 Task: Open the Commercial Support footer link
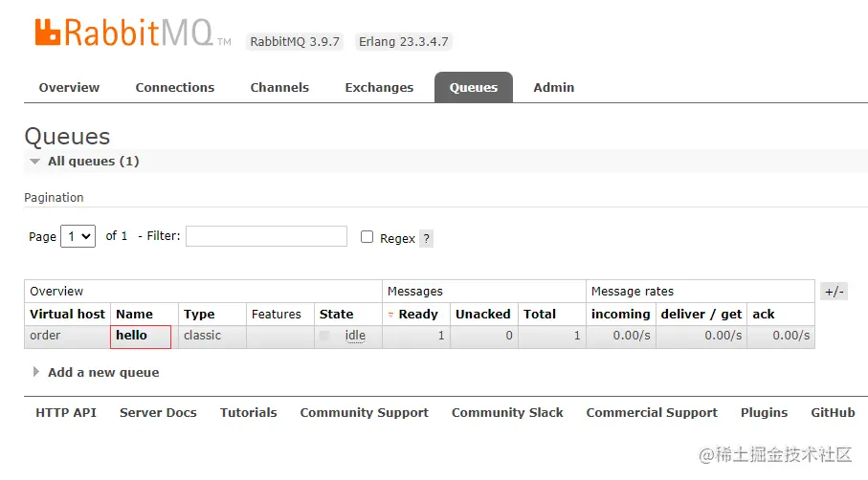tap(652, 412)
